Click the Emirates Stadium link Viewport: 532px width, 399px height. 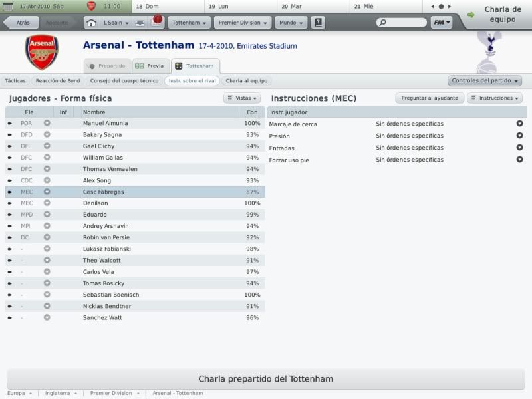(x=267, y=46)
